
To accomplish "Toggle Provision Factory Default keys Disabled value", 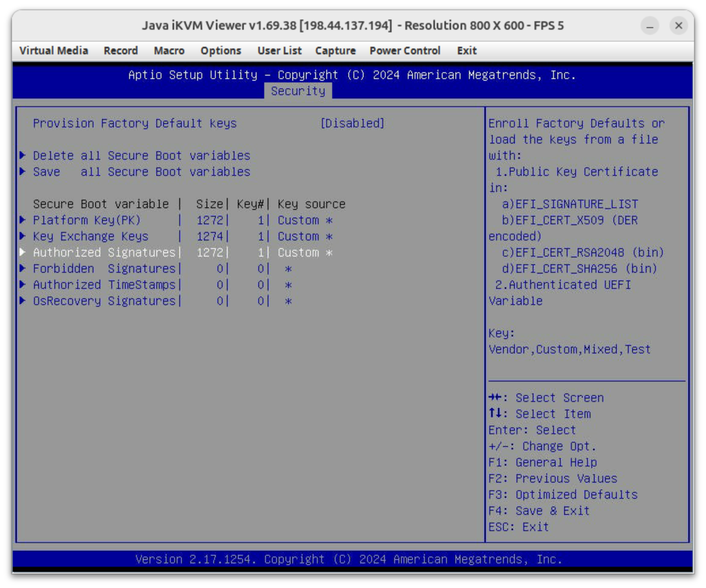I will [x=352, y=123].
